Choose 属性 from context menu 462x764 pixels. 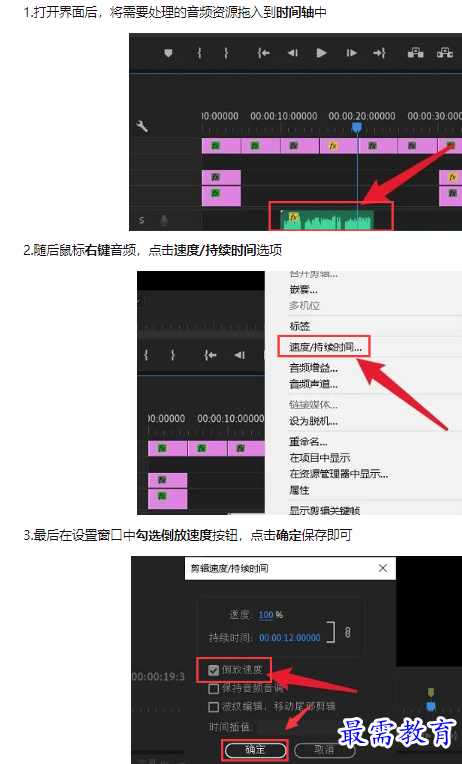pyautogui.click(x=299, y=490)
